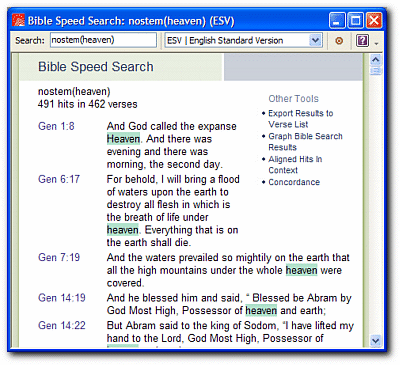Screen dimensions: 400x365
Task: Maximize the Bible Speed Search window
Action: coord(355,21)
